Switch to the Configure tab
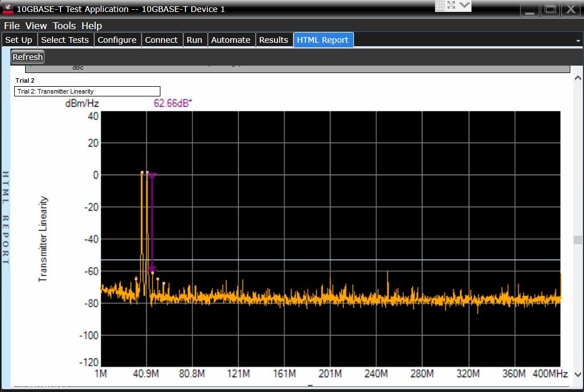 pyautogui.click(x=118, y=39)
